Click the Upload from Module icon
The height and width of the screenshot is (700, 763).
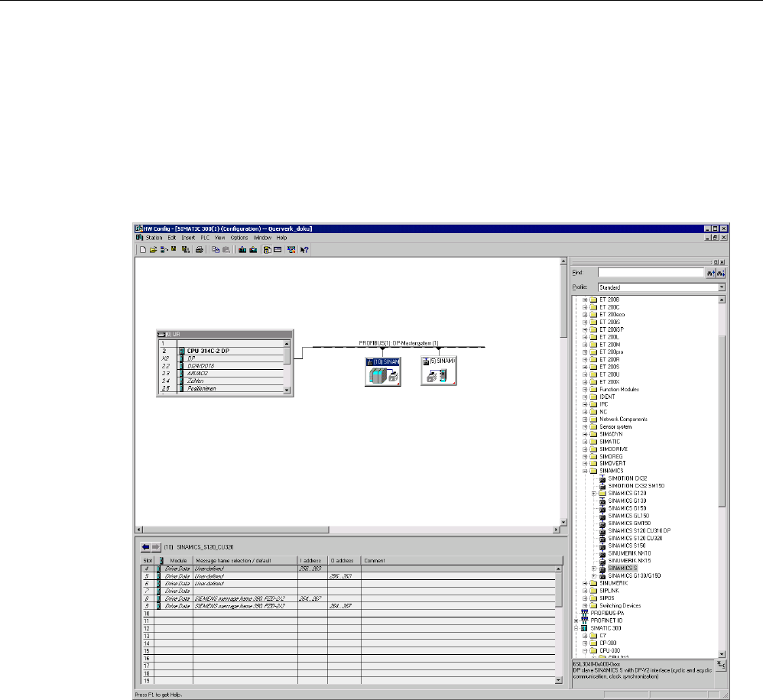[x=253, y=250]
